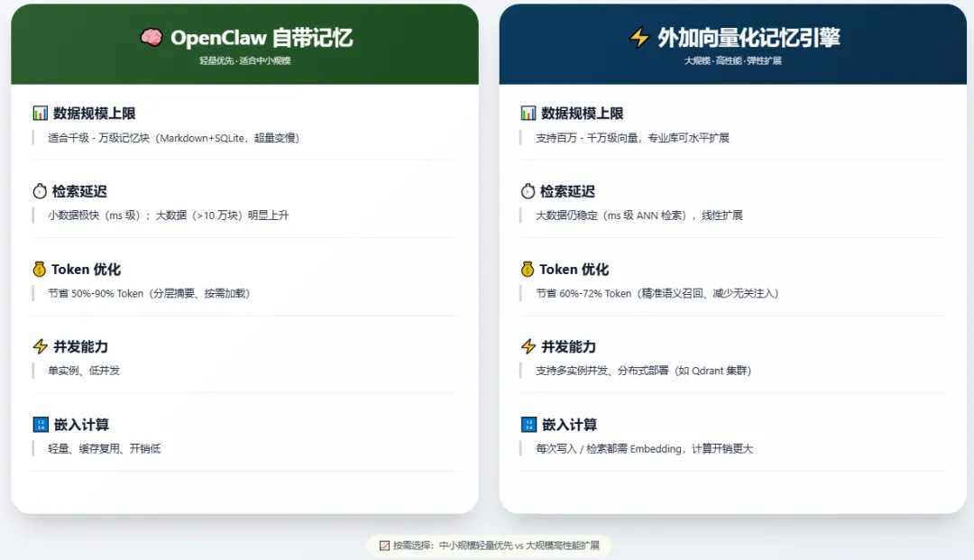
Task: Click the lightning icon beside 外加向量化记忆引擎
Action: (639, 37)
